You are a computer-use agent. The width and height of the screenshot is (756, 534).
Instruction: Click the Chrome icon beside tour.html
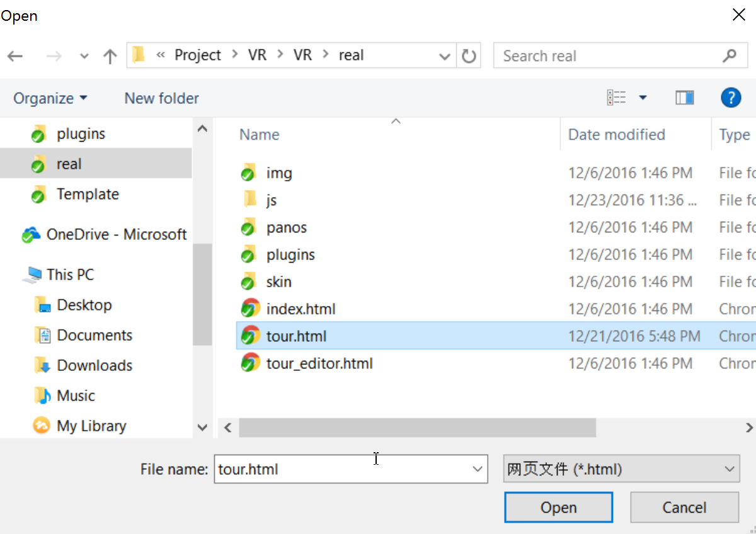[249, 336]
